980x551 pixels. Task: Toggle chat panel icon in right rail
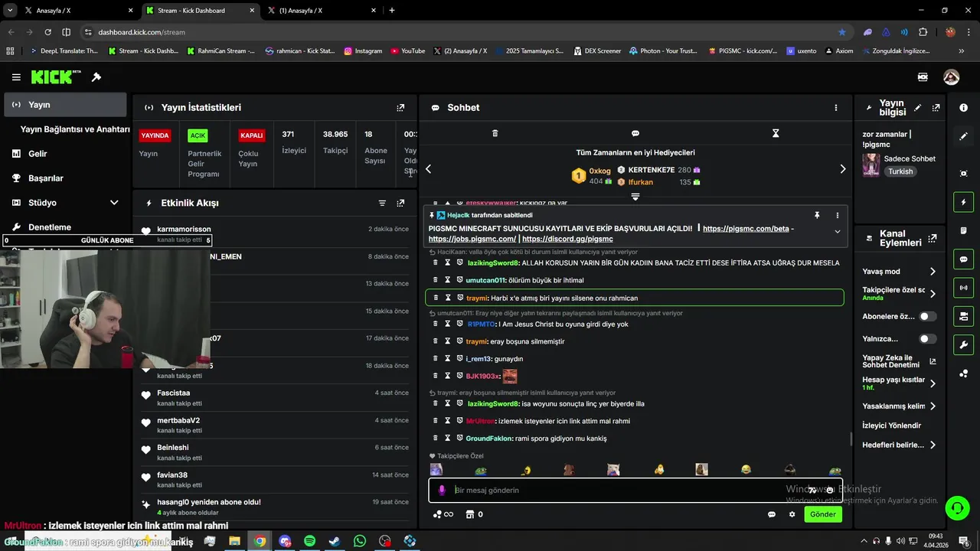[963, 259]
